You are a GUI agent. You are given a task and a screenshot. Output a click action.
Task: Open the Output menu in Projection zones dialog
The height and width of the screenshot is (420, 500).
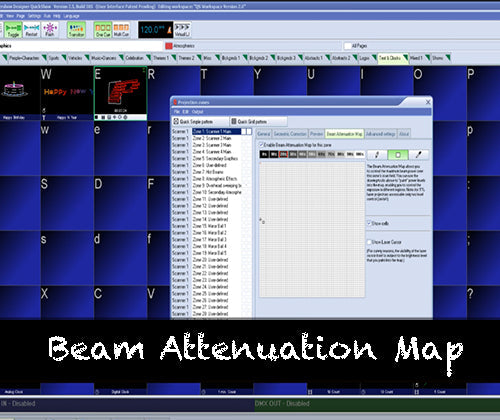click(x=198, y=112)
